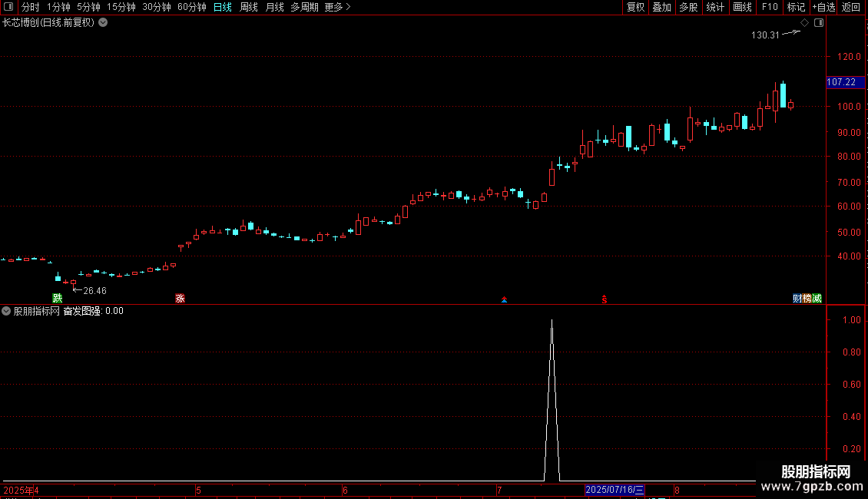The width and height of the screenshot is (868, 499).
Task: Click the tall cyan candle at the chart top
Action: pyautogui.click(x=783, y=94)
